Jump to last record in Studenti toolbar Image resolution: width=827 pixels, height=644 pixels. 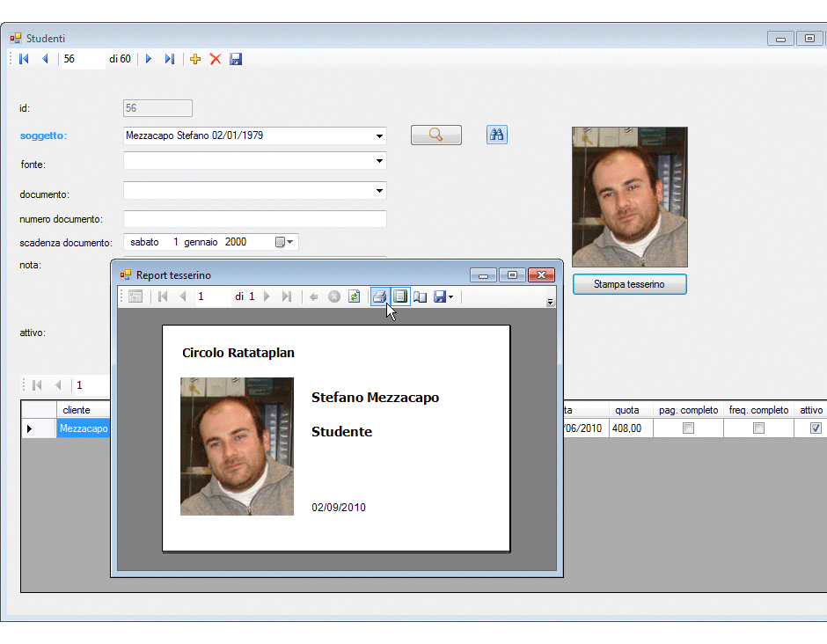pos(169,59)
